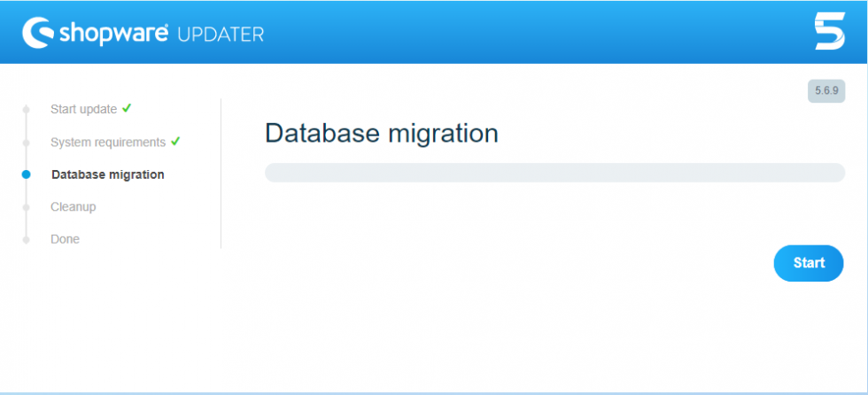Image resolution: width=868 pixels, height=395 pixels.
Task: Click the step bullet beside Start update
Action: (26, 110)
